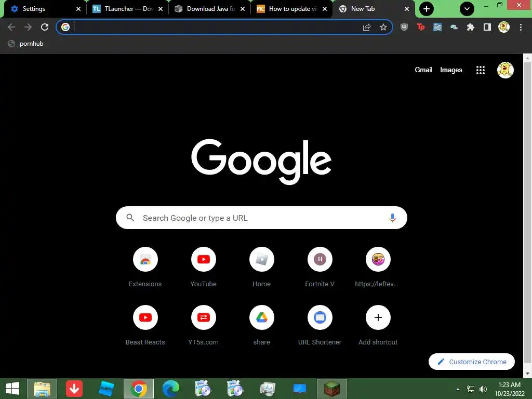Click the Google search box
532x399 pixels.
pyautogui.click(x=261, y=218)
